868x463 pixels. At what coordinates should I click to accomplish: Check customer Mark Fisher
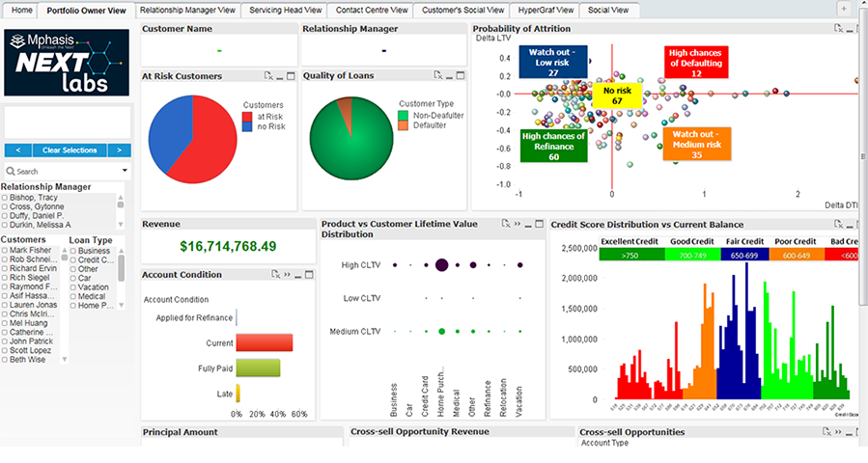click(5, 251)
